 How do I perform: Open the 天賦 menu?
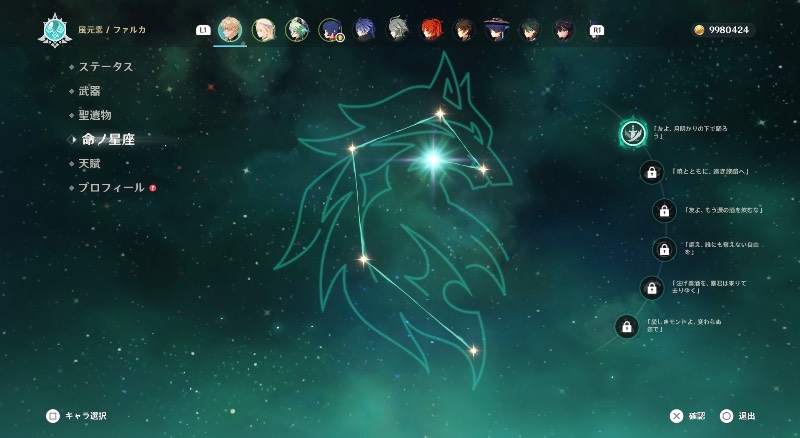[x=89, y=163]
